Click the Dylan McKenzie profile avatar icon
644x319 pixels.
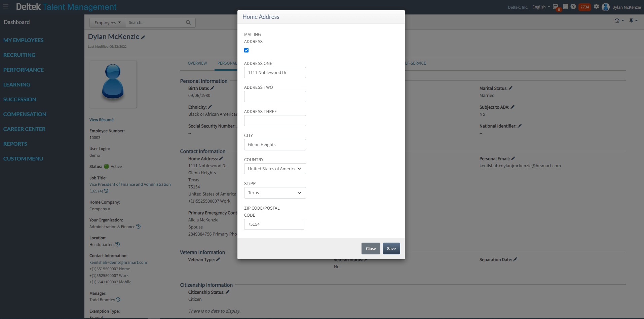[605, 7]
